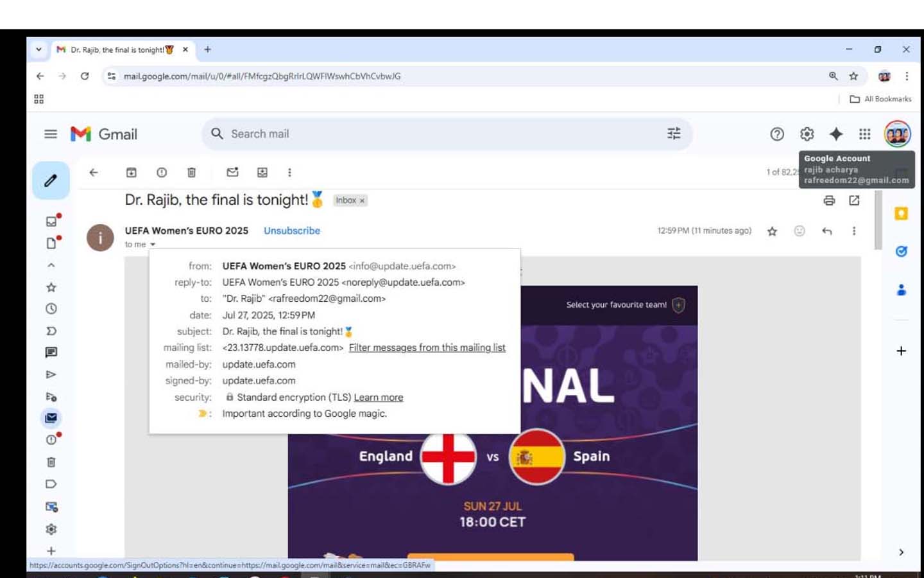Open Sent mail in the sidebar
Viewport: 924px width, 578px height.
pos(51,374)
